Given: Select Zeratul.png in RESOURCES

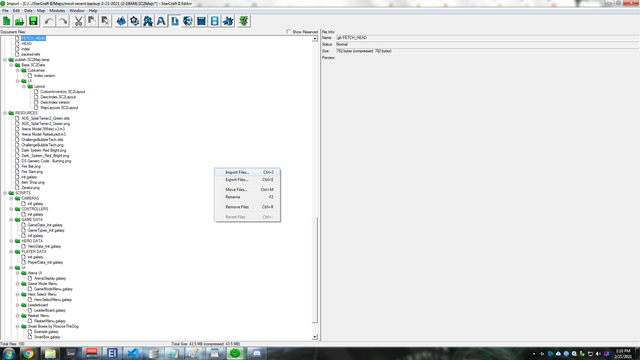Looking at the screenshot, I should pyautogui.click(x=31, y=188).
